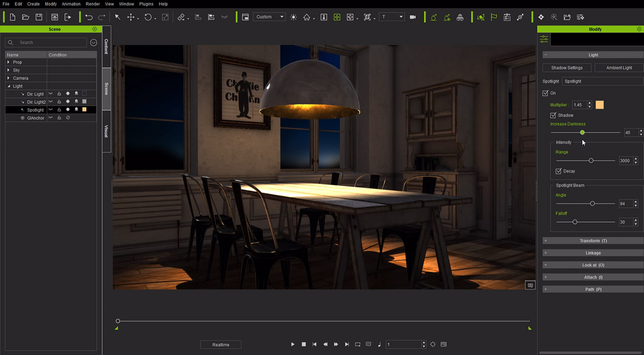Screen dimensions: 644x355
Task: Disable the Decay checkbox under Intensity
Action: click(x=559, y=171)
